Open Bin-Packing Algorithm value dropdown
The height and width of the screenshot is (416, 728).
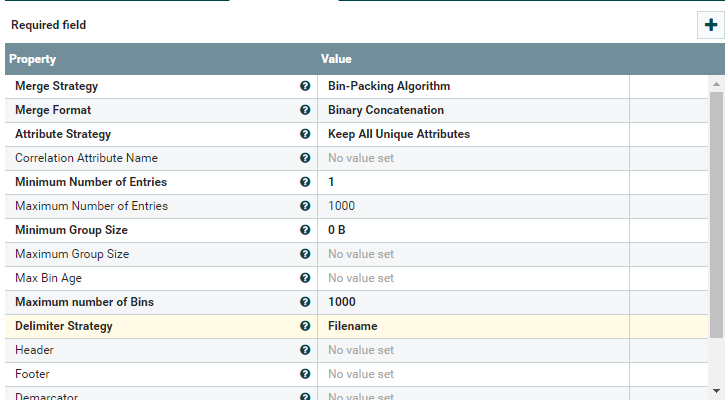click(x=472, y=86)
